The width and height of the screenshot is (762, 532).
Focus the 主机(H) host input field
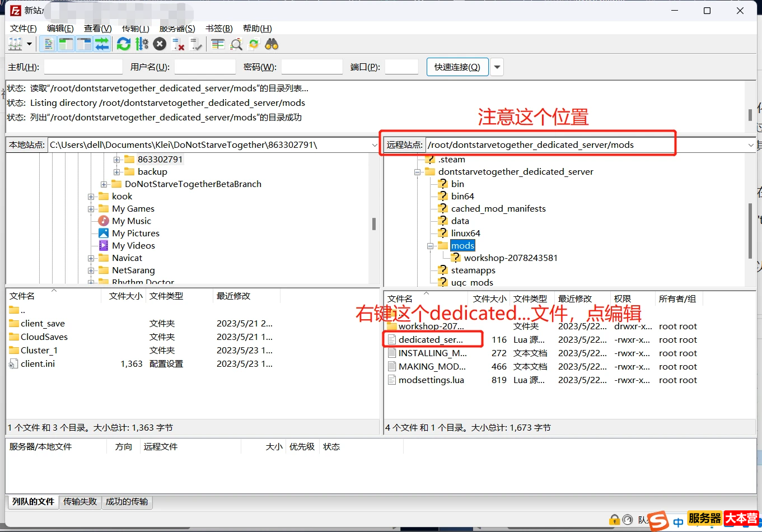pos(83,67)
